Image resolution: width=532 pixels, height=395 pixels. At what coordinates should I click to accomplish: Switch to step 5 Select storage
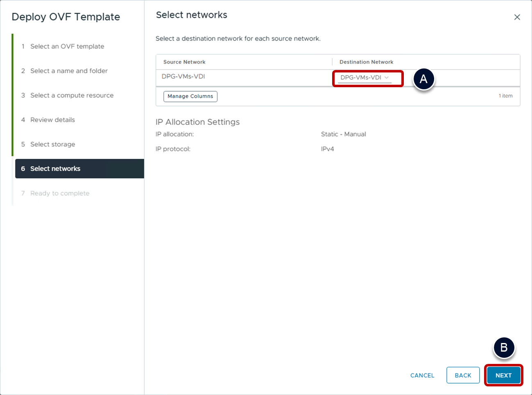(52, 144)
